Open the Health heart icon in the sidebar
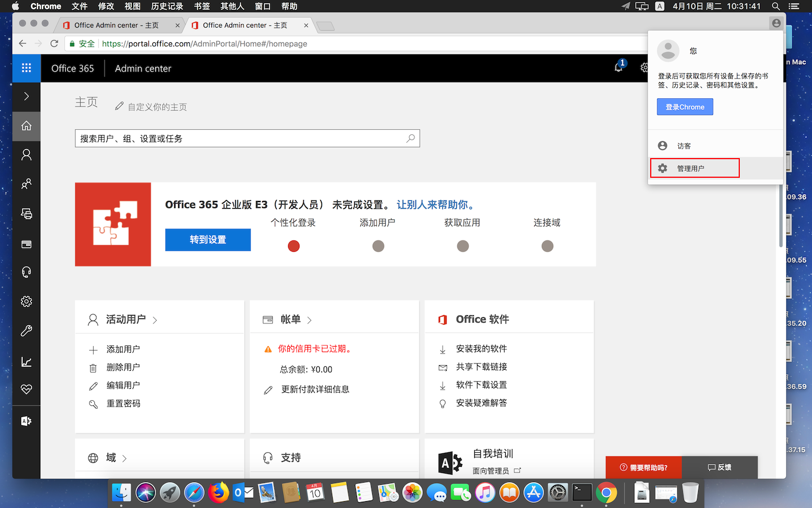Image resolution: width=812 pixels, height=508 pixels. pos(27,389)
